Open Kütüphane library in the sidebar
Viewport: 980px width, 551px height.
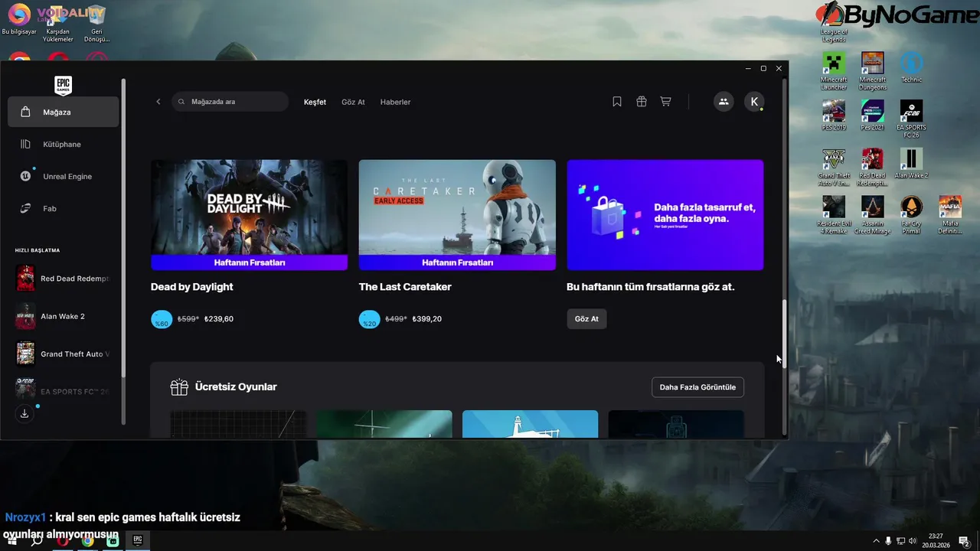click(x=64, y=144)
